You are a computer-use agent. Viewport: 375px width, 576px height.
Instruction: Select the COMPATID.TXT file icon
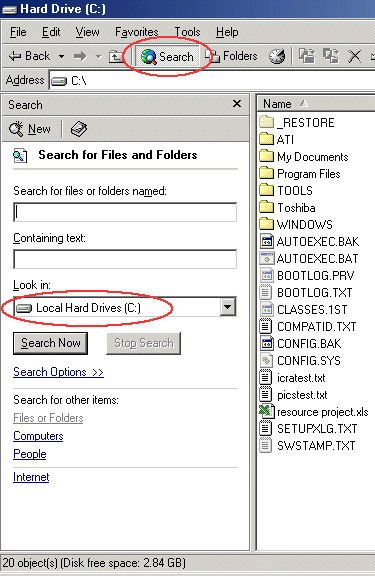(266, 326)
